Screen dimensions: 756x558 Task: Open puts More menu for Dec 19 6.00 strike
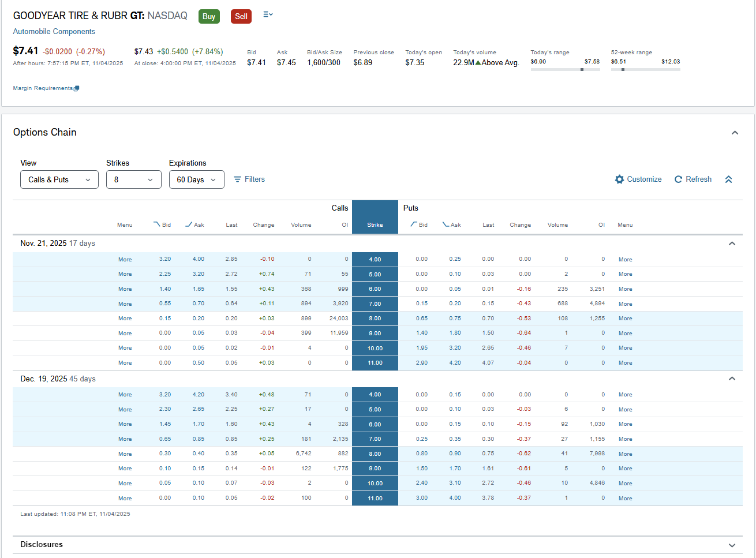click(626, 424)
